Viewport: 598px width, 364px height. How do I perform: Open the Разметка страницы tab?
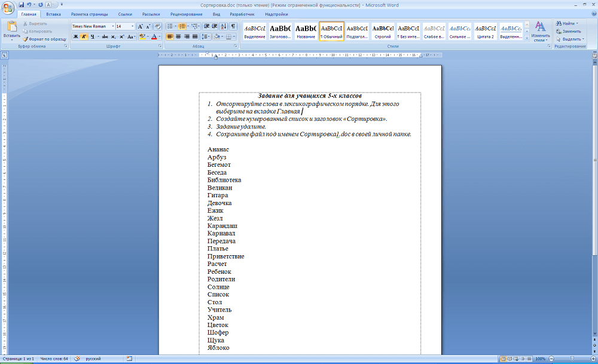pyautogui.click(x=89, y=14)
